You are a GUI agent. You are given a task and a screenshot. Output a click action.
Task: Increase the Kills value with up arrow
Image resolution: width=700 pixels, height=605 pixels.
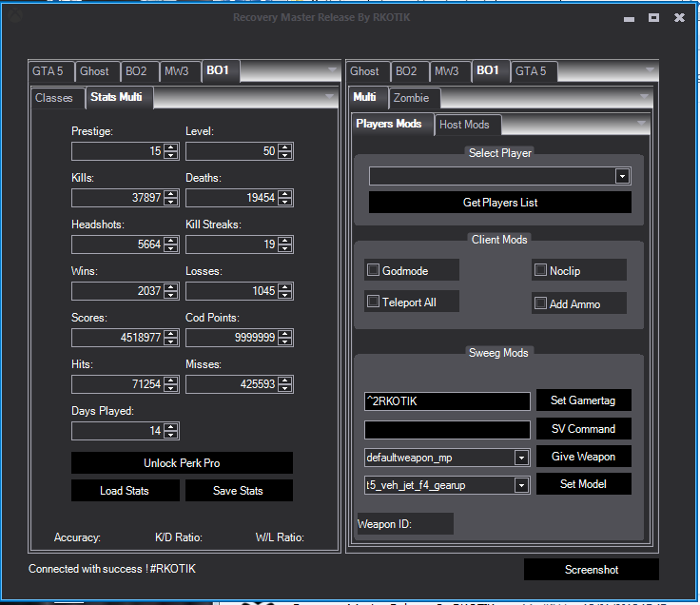coord(170,194)
